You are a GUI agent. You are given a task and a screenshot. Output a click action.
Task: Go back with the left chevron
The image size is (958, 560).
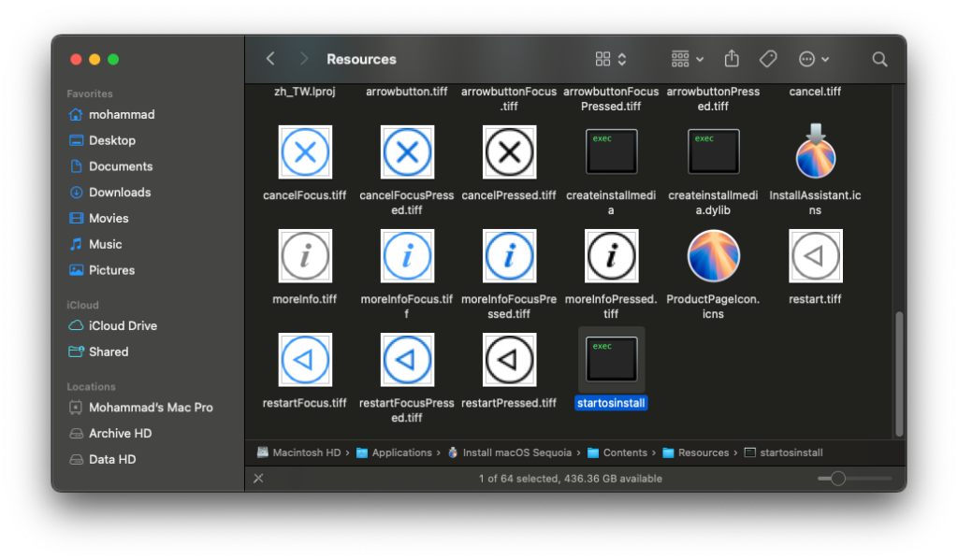click(270, 59)
